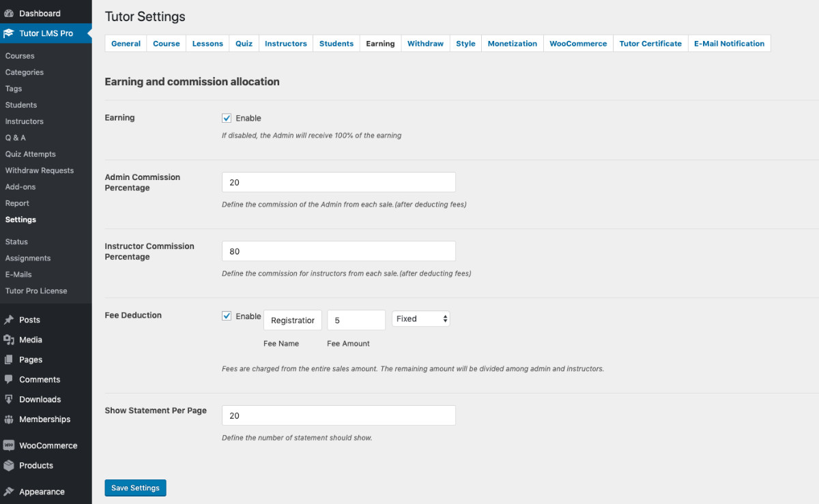
Task: Open the Tutor Certificate tab
Action: (650, 43)
